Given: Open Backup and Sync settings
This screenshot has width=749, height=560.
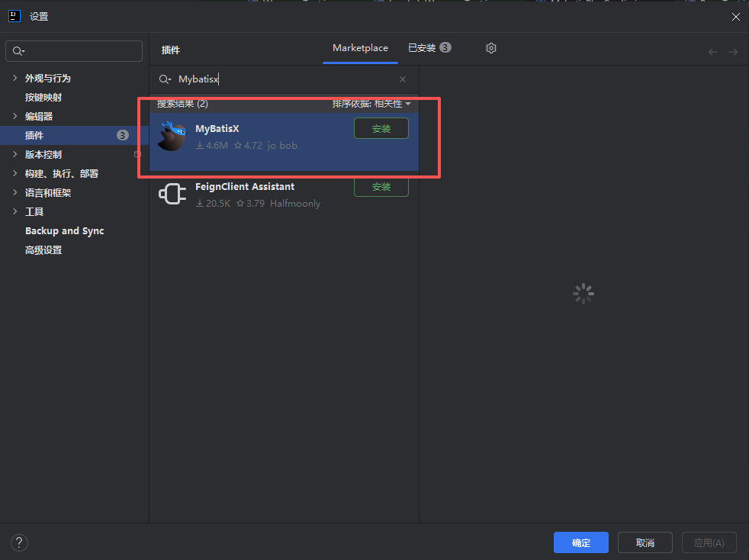Looking at the screenshot, I should (x=65, y=230).
